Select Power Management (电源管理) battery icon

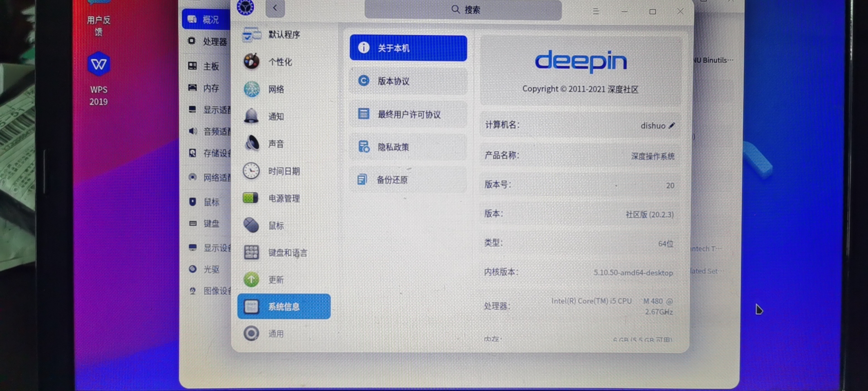pyautogui.click(x=251, y=198)
